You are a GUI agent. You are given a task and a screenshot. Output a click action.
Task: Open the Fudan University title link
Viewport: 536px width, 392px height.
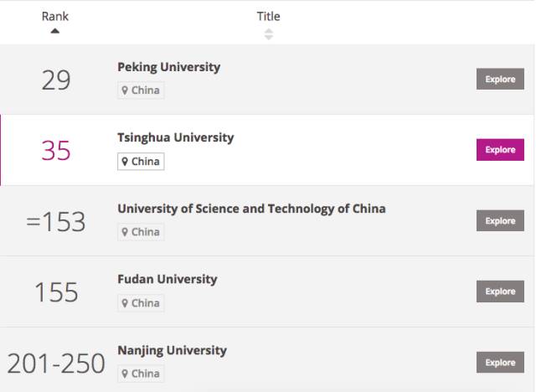point(167,279)
